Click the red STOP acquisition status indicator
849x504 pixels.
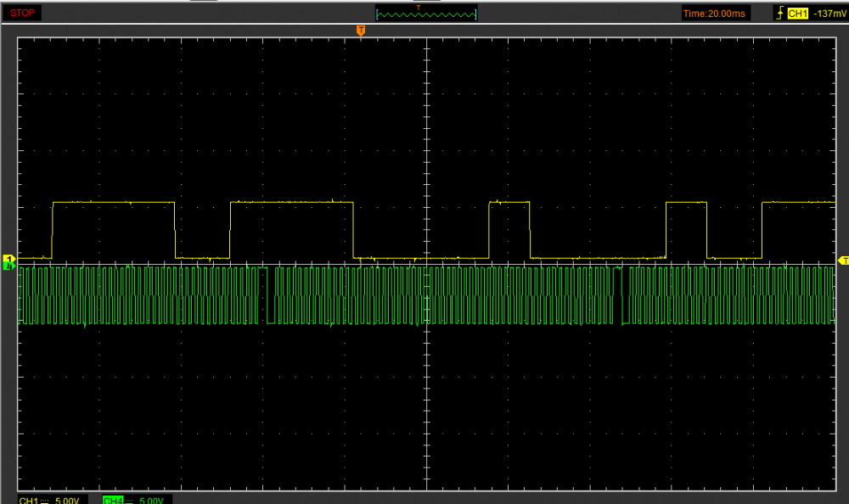[x=23, y=14]
